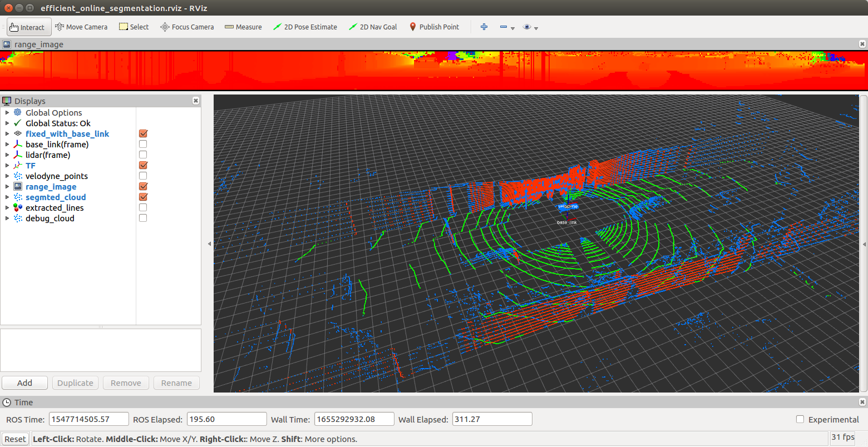Click the Wall Time field
This screenshot has height=447, width=868.
coord(354,419)
